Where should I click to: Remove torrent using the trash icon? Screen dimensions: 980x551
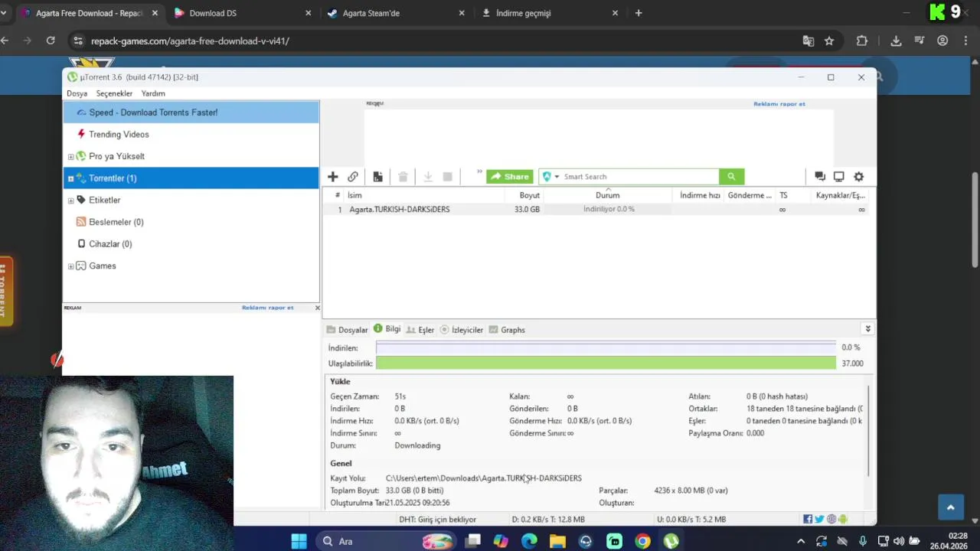click(403, 177)
